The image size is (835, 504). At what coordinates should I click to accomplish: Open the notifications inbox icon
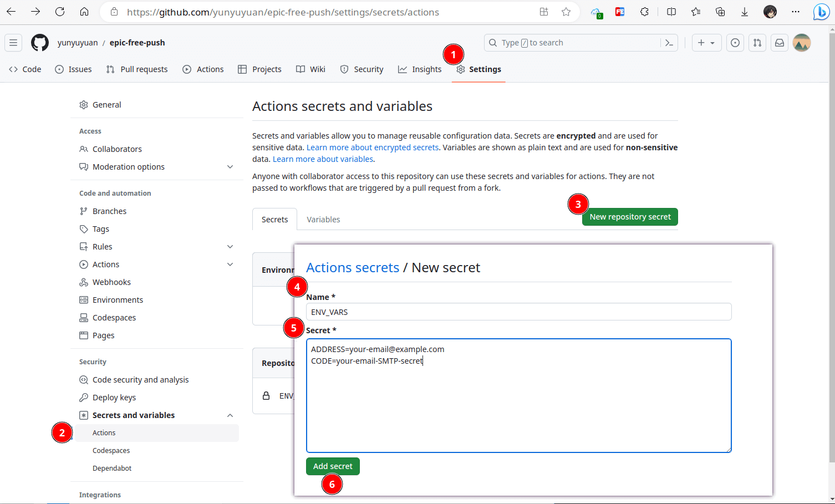click(779, 42)
